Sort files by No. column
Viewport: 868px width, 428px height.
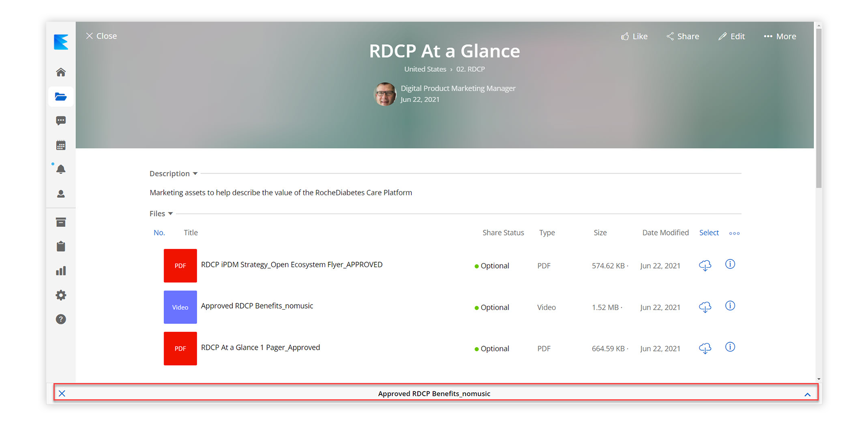[x=159, y=232]
